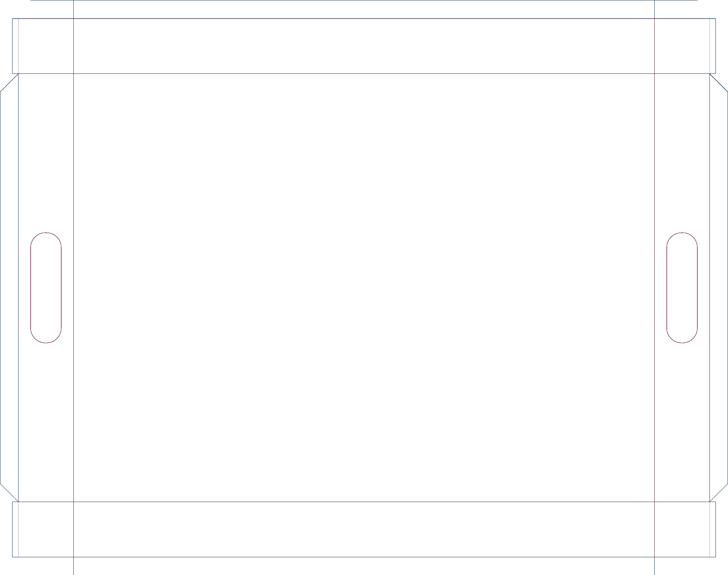Click the bottom-left corner square of the bottom flap
Image resolution: width=728 pixels, height=575 pixels.
pos(46,529)
